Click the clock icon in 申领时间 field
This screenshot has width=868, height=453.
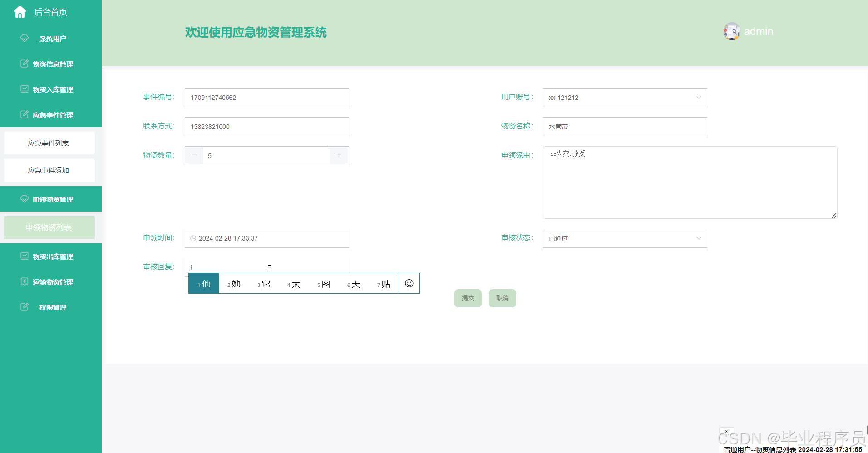(193, 238)
